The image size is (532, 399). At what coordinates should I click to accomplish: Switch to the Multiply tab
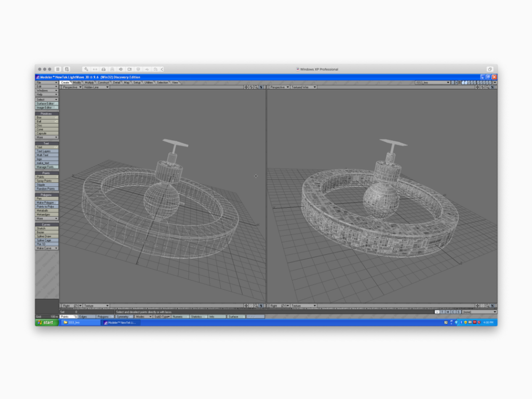click(89, 83)
